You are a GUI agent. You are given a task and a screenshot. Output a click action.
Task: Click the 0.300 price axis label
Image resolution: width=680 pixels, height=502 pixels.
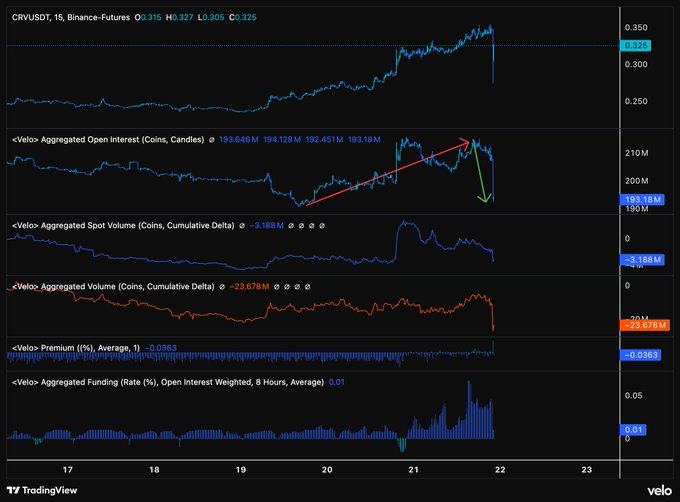point(636,64)
